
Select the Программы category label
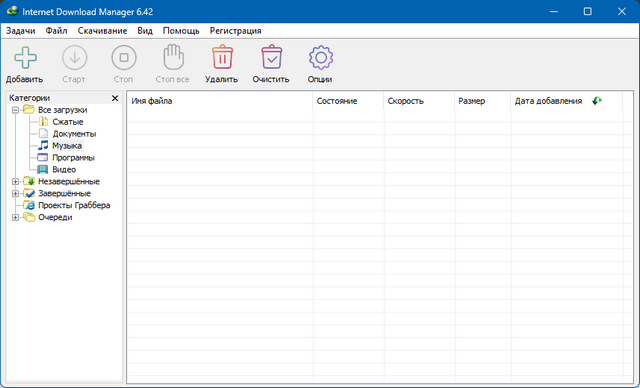[x=73, y=157]
